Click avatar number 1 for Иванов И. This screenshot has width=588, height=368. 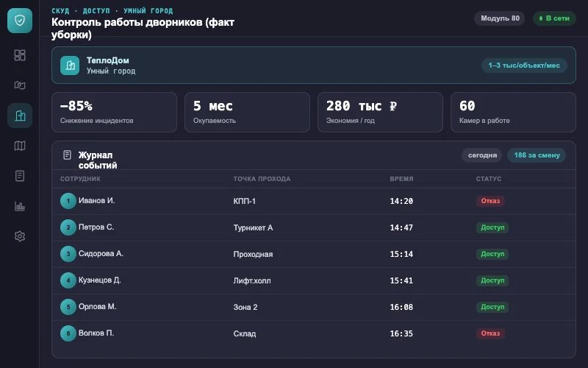click(x=68, y=201)
